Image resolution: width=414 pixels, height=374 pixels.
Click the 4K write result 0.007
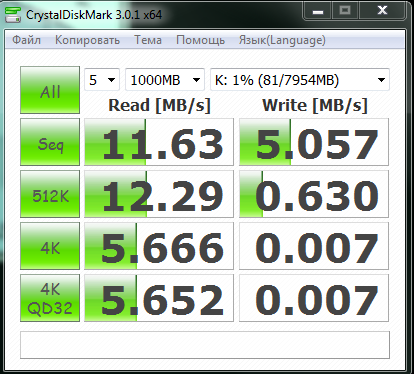tap(314, 246)
